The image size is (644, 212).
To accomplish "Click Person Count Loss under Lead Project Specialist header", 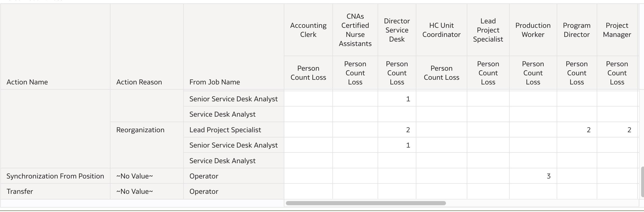I will (488, 73).
